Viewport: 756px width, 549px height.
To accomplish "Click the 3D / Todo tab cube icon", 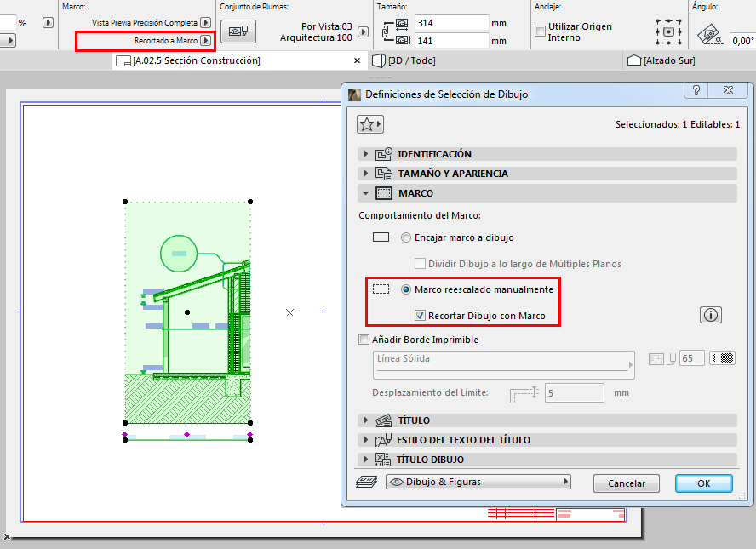I will (379, 60).
